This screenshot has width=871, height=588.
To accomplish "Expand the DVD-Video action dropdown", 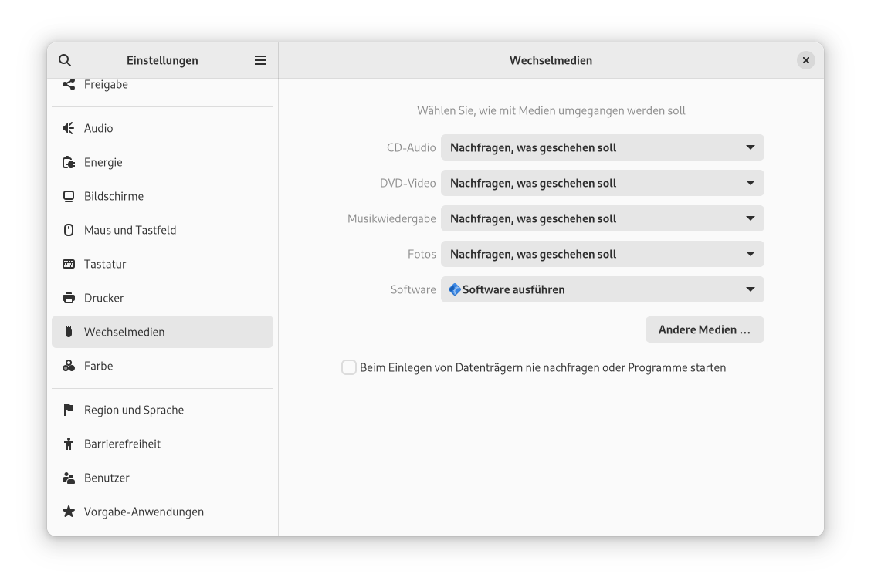I will (602, 183).
